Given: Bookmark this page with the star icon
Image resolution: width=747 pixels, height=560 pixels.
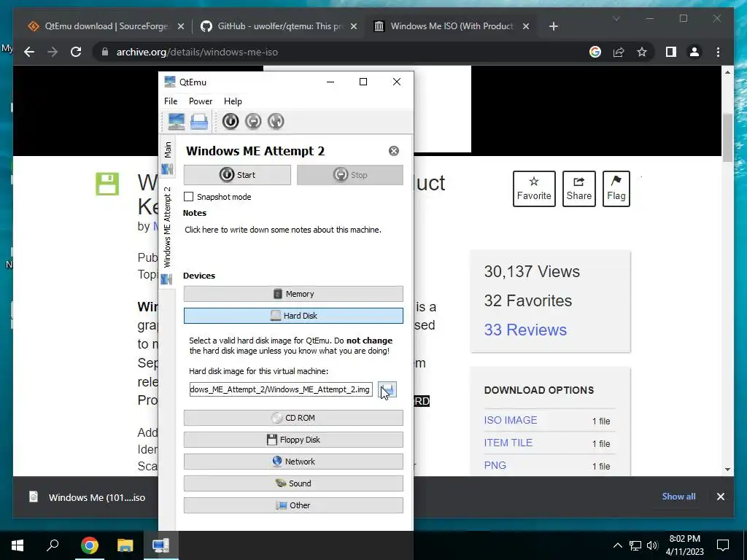Looking at the screenshot, I should click(642, 52).
